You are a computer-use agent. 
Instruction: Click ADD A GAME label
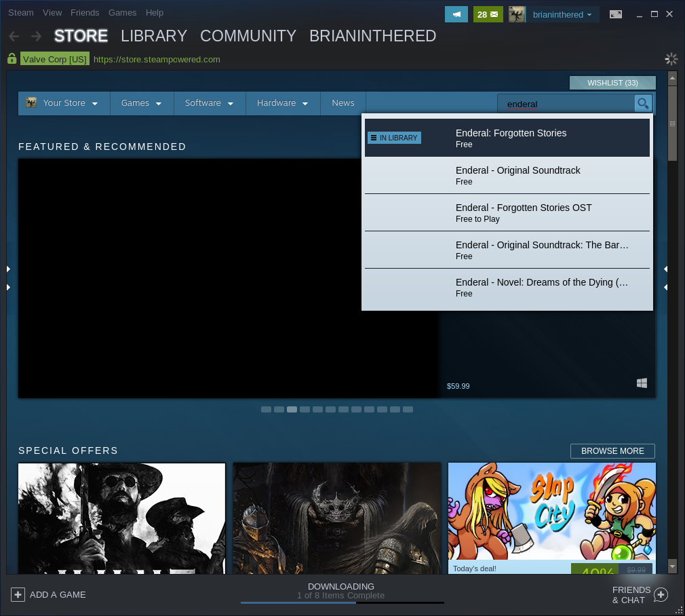[58, 594]
